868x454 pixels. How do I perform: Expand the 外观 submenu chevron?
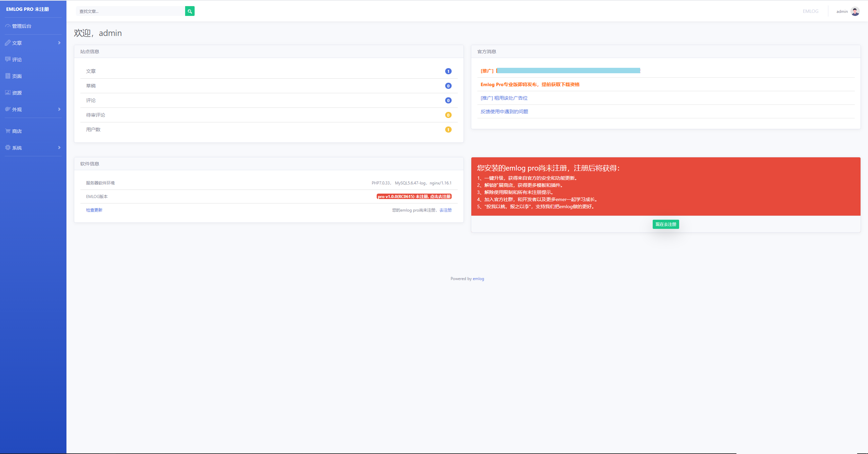point(59,109)
